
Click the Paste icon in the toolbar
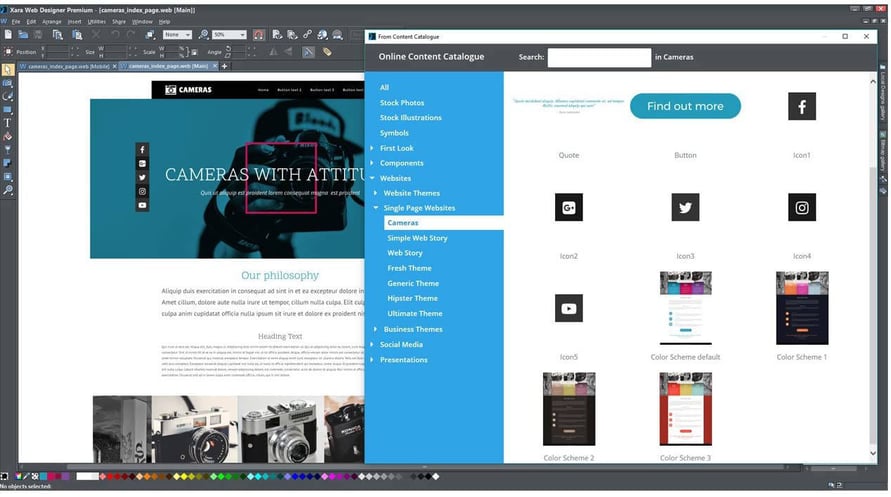pyautogui.click(x=77, y=35)
